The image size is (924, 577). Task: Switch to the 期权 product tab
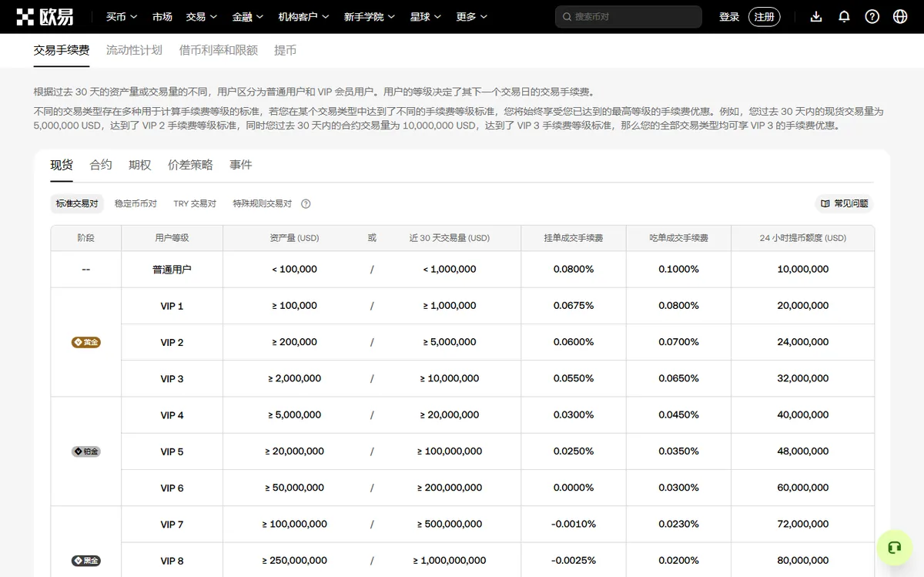pos(140,165)
